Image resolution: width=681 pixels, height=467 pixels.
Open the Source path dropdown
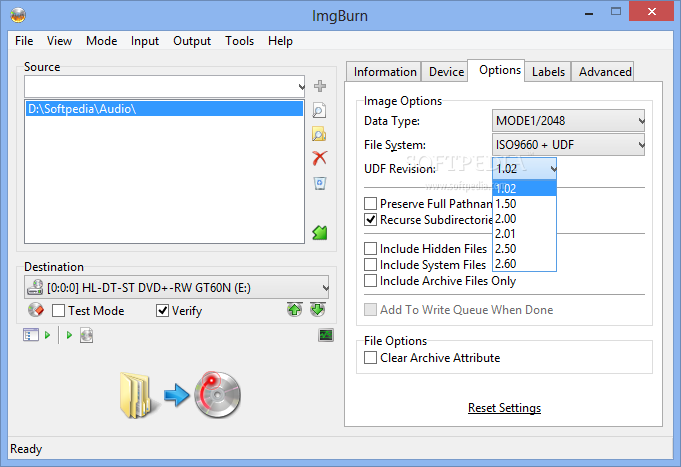tap(301, 86)
